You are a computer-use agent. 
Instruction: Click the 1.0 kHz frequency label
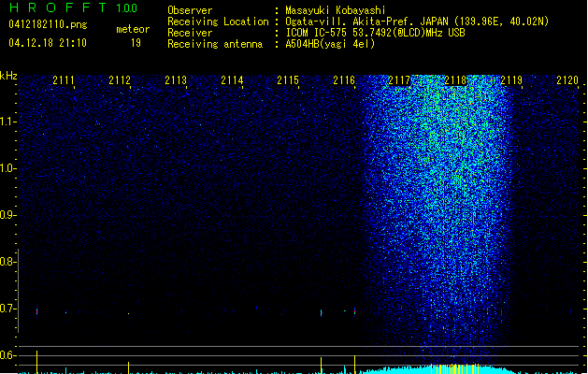(7, 168)
